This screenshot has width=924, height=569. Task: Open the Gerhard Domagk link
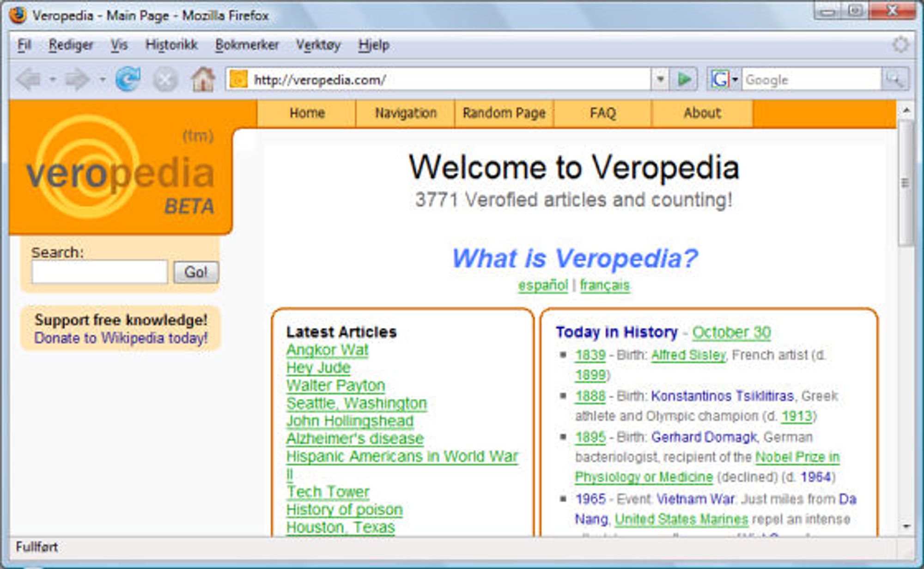(x=704, y=437)
